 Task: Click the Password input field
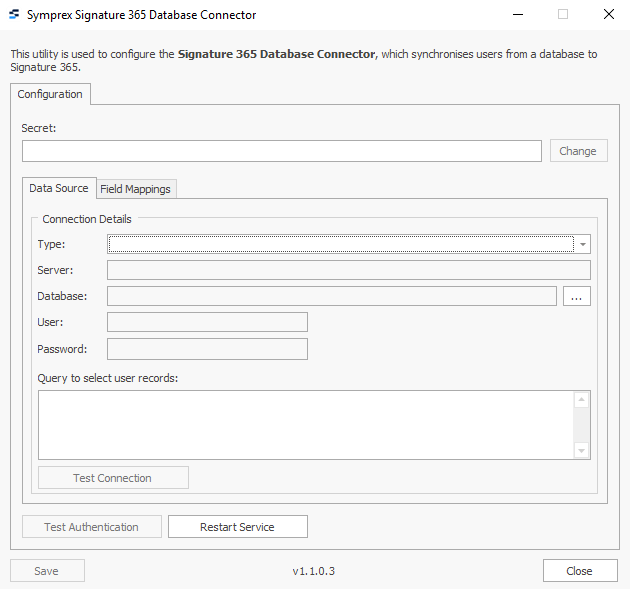pyautogui.click(x=207, y=349)
